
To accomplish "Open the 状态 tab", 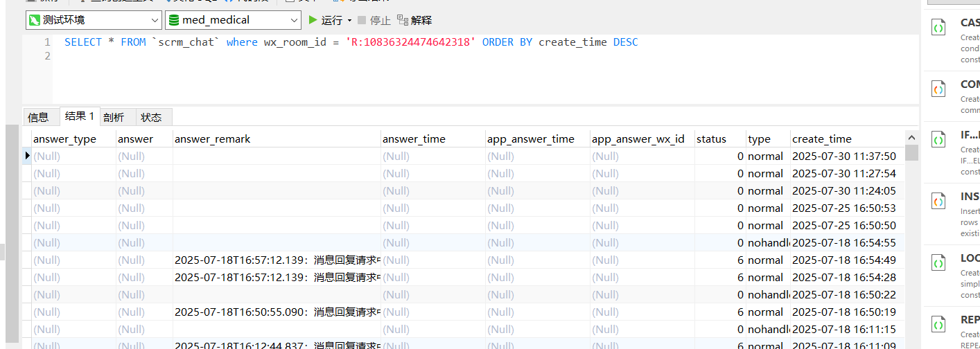I will click(x=151, y=117).
